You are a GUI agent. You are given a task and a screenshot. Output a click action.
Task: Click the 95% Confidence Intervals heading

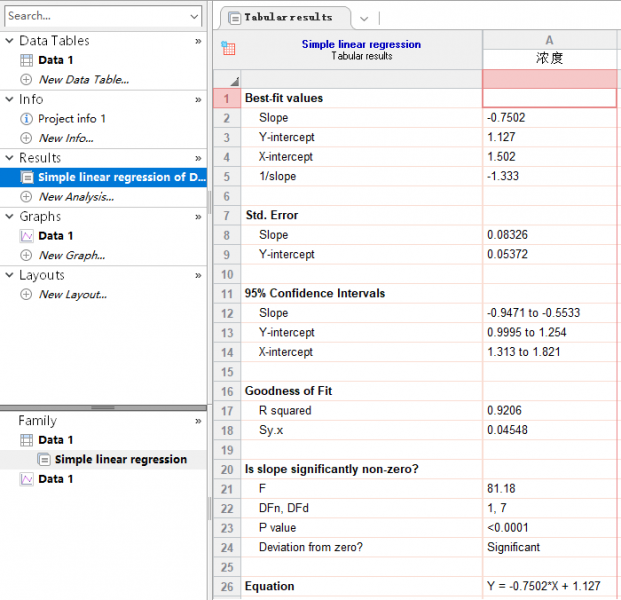[315, 293]
